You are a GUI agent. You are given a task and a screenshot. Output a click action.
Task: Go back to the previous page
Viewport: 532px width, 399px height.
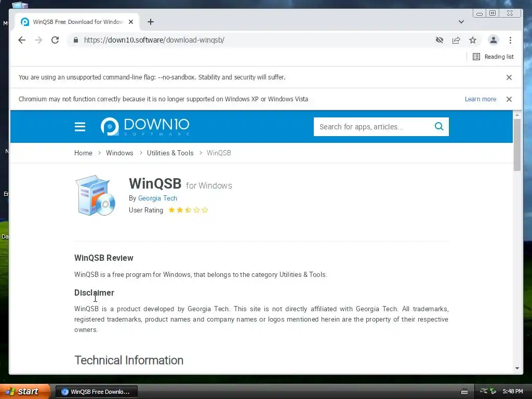[22, 40]
